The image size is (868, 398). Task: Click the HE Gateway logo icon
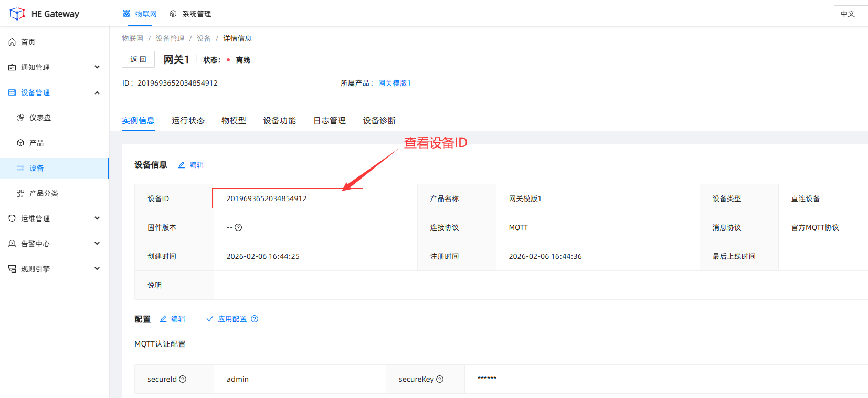pos(17,14)
